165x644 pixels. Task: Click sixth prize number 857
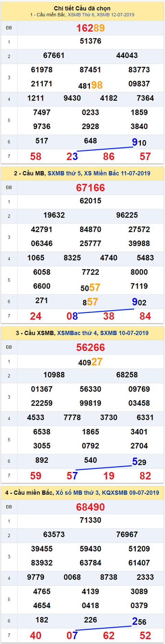click(90, 302)
